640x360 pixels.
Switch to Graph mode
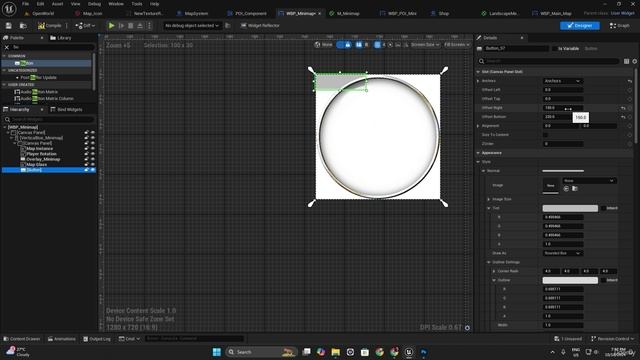pos(620,25)
